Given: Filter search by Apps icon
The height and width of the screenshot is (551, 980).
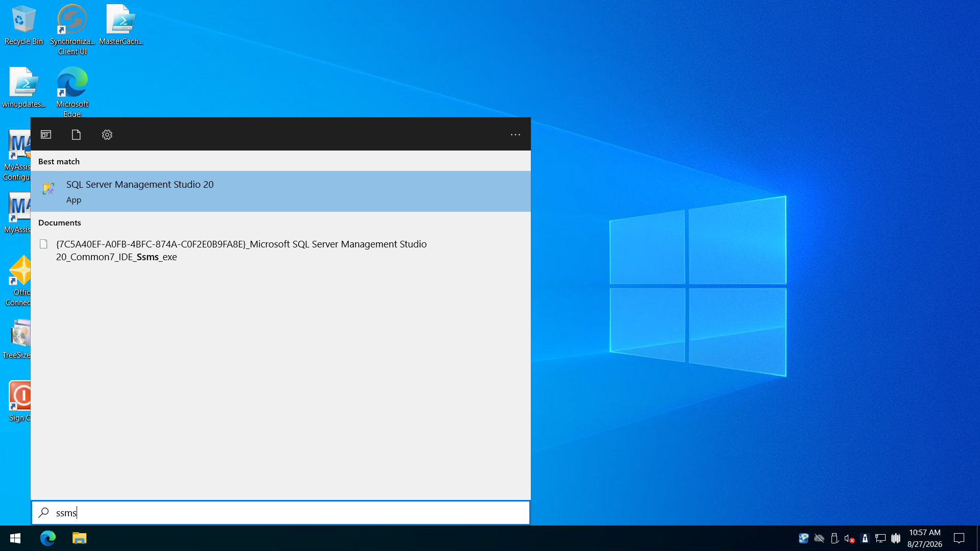Looking at the screenshot, I should coord(46,135).
